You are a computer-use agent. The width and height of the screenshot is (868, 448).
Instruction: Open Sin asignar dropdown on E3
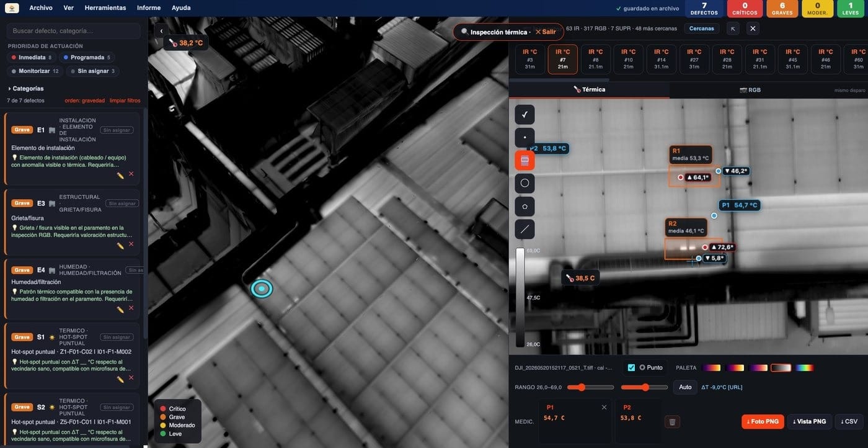122,204
